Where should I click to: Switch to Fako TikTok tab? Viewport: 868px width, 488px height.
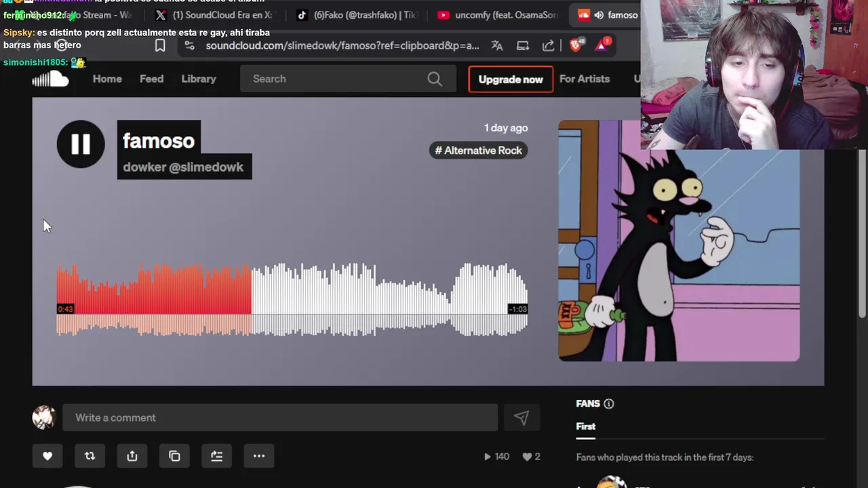click(x=357, y=15)
